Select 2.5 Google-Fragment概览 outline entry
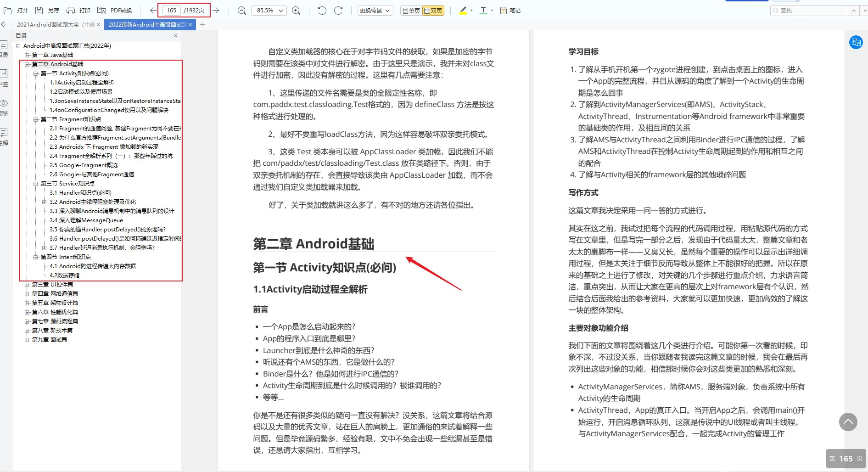 (84, 165)
